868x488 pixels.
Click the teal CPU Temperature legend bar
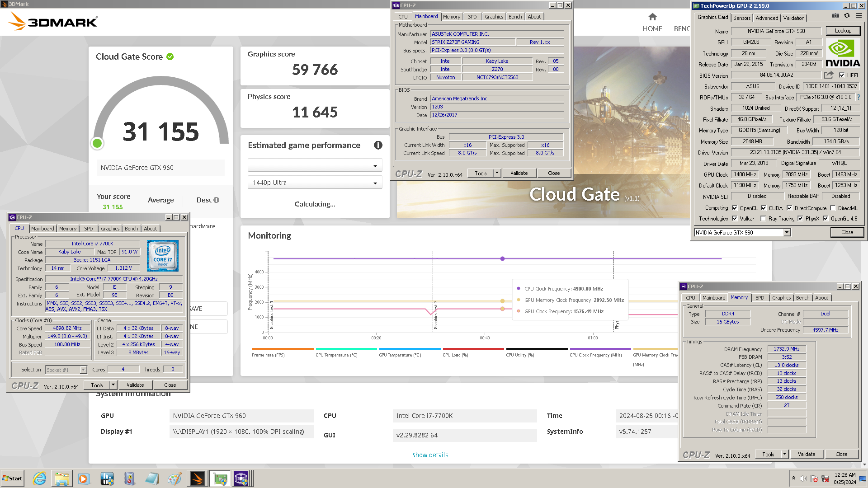click(346, 349)
